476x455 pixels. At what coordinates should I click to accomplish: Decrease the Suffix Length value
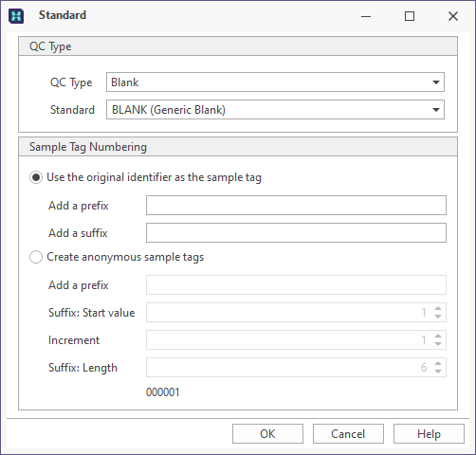[x=438, y=372]
